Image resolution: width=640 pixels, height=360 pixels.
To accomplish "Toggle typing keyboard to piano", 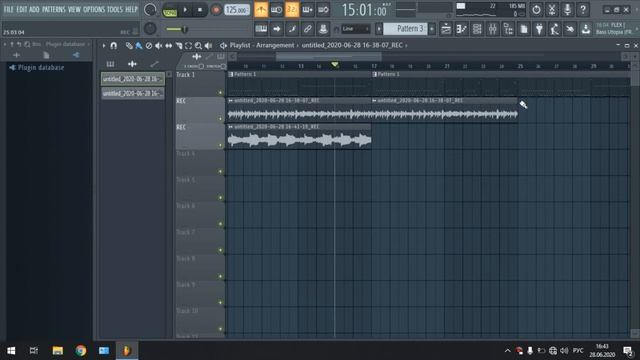I will coord(261,29).
